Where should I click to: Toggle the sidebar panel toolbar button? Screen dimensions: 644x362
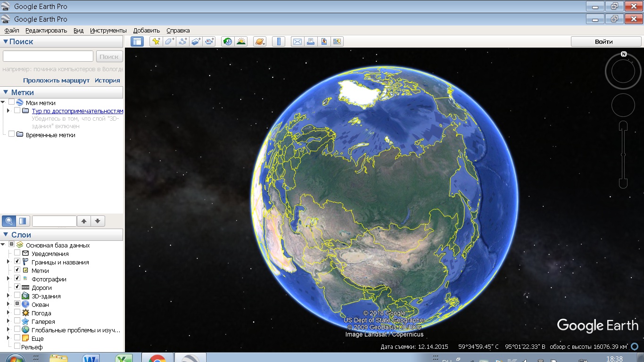click(x=137, y=41)
